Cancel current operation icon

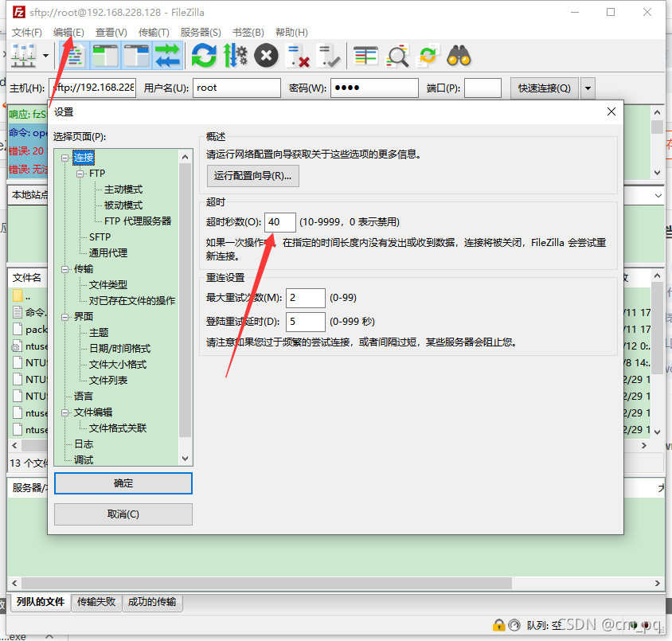tap(266, 56)
